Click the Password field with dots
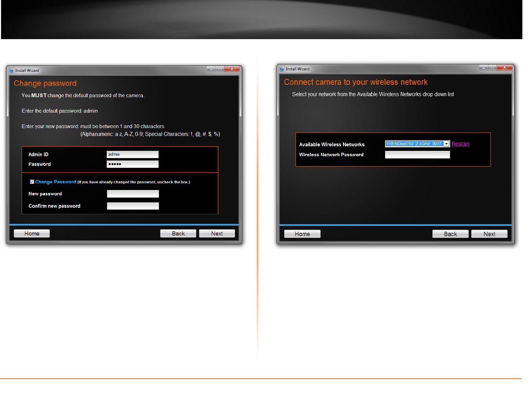 pos(133,164)
